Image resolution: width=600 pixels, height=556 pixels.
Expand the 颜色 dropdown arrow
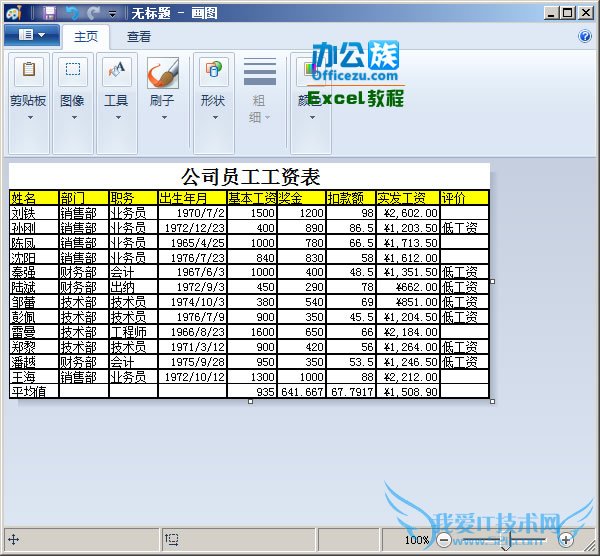point(312,117)
